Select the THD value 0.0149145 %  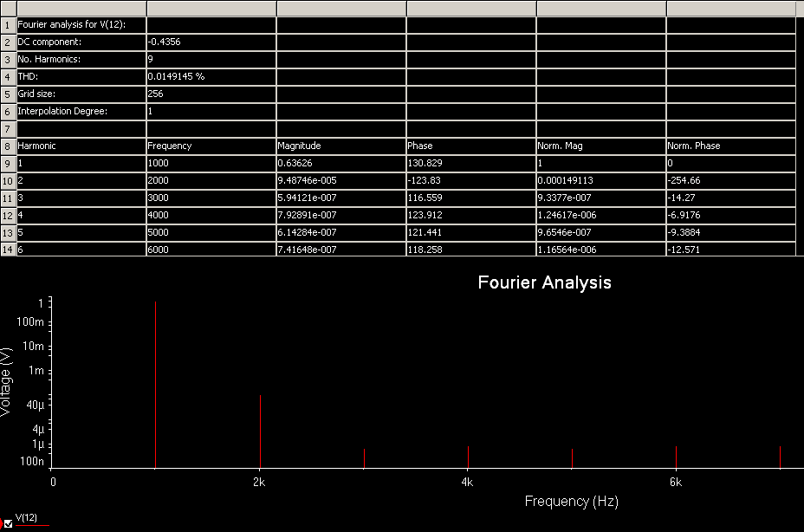(x=211, y=76)
